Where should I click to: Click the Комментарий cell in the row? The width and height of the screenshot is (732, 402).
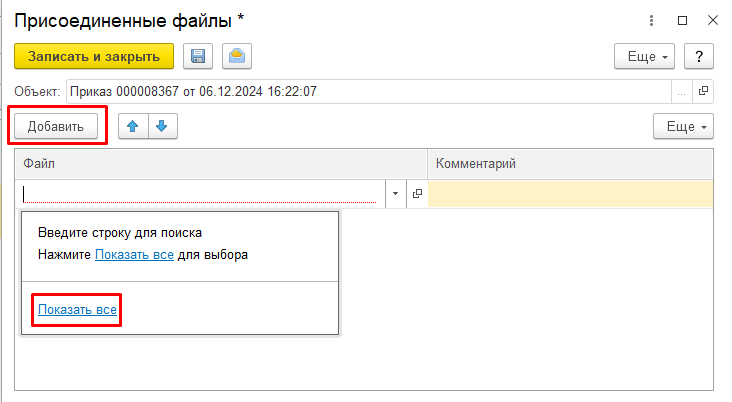(570, 194)
